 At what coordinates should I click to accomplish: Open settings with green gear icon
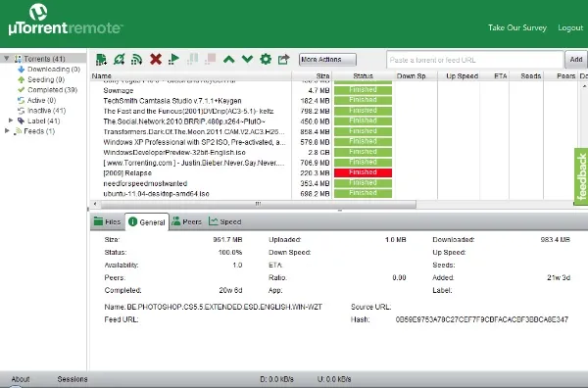click(266, 59)
